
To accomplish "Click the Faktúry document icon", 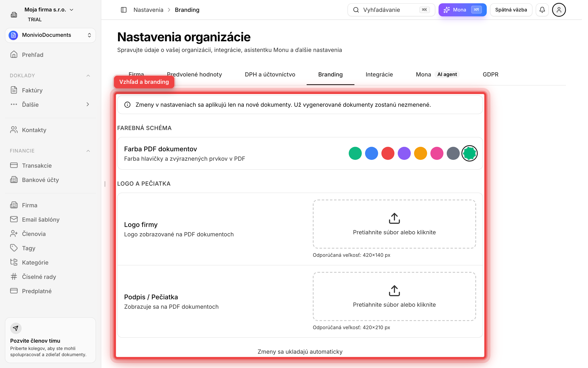I will coord(14,90).
